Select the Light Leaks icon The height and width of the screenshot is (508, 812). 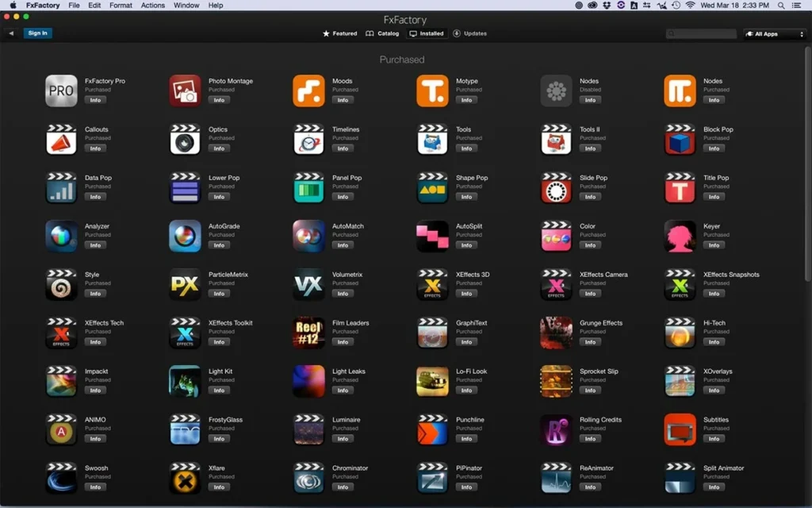click(308, 381)
